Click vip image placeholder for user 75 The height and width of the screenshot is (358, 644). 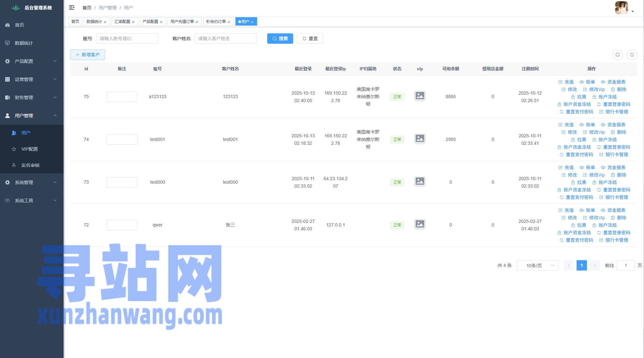click(x=420, y=96)
